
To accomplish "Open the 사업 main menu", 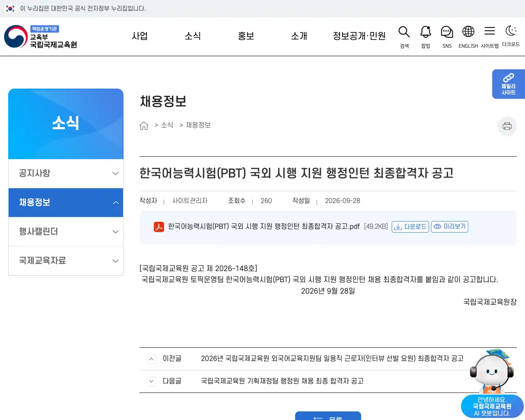I will (139, 36).
